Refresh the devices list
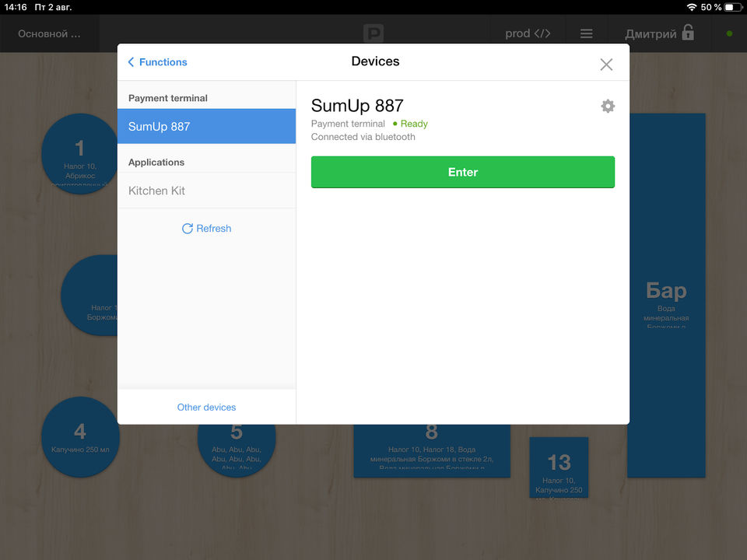This screenshot has width=747, height=560. click(x=206, y=229)
